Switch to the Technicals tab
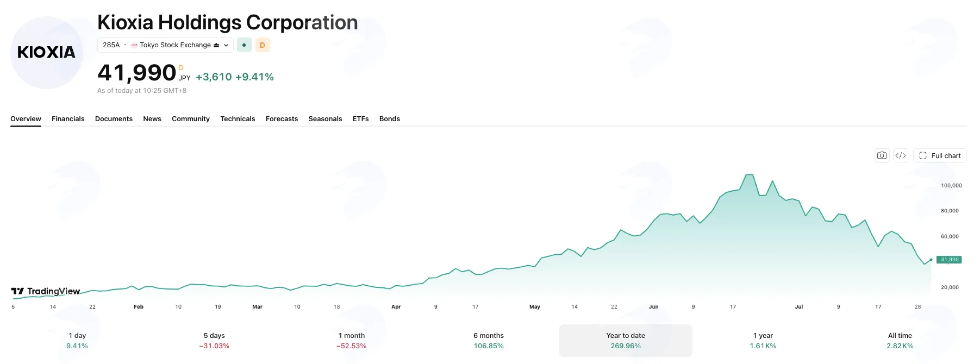Screen dimensions: 980x364 coord(238,119)
